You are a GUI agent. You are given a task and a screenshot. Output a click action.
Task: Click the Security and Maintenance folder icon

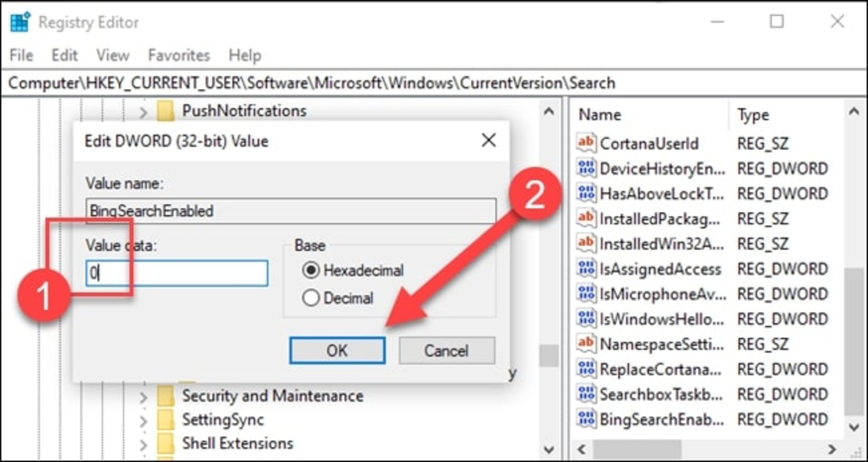point(165,396)
